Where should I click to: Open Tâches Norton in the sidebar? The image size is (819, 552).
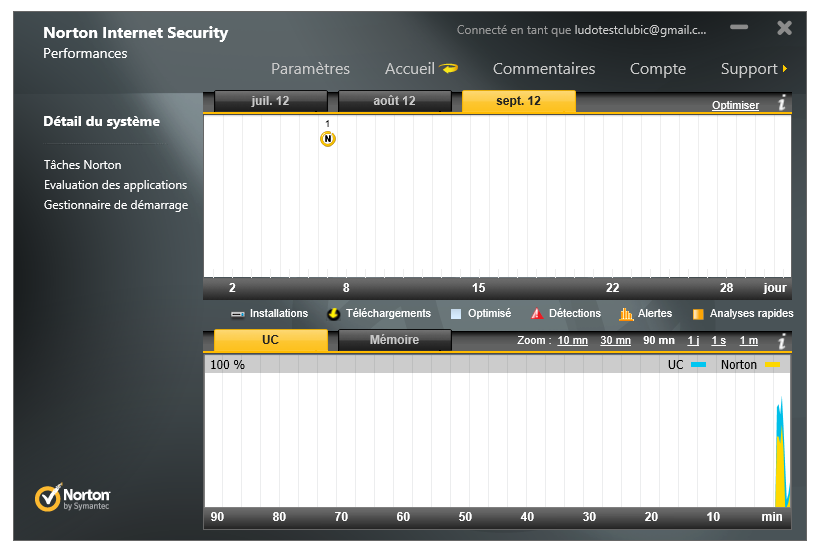pos(83,165)
